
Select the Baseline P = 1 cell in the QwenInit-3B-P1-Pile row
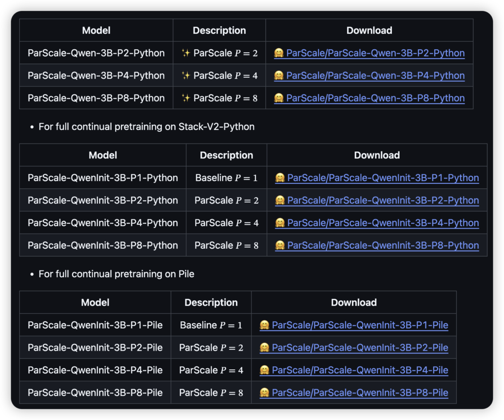[x=211, y=325]
